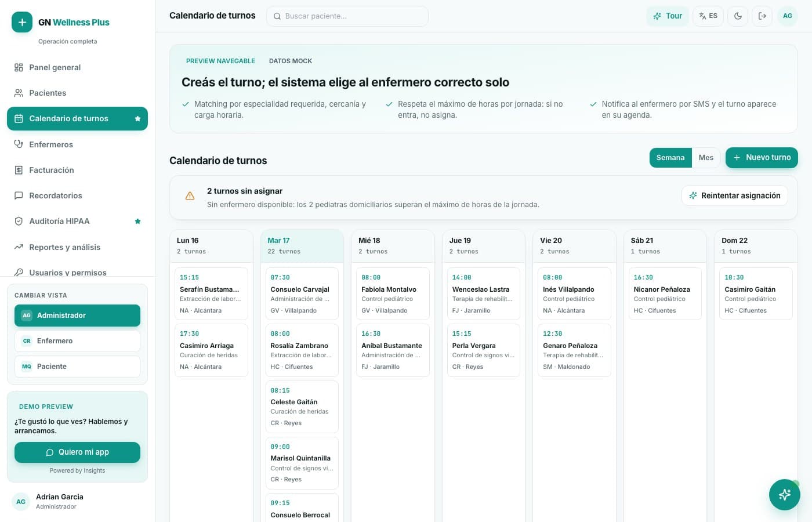This screenshot has width=812, height=522.
Task: Toggle dark mode moon icon
Action: 738,16
